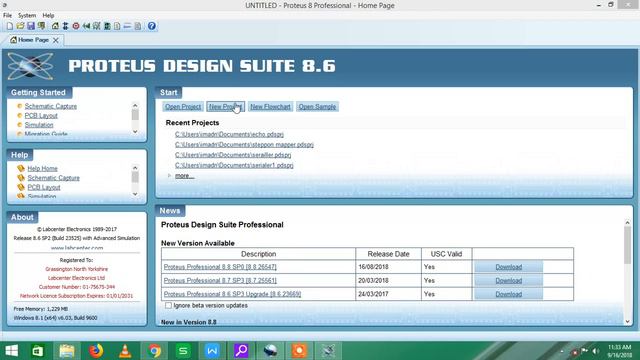Click the Open Sample button
Screen dimensions: 640x360
point(317,107)
